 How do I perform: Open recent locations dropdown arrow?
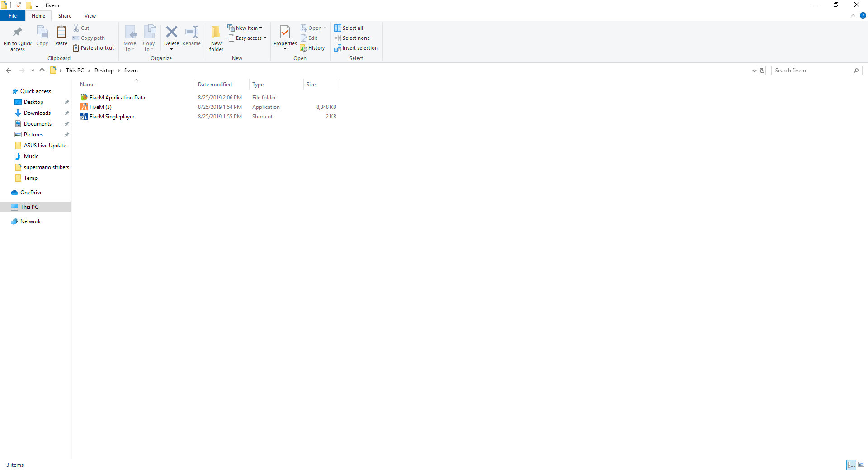[x=33, y=70]
